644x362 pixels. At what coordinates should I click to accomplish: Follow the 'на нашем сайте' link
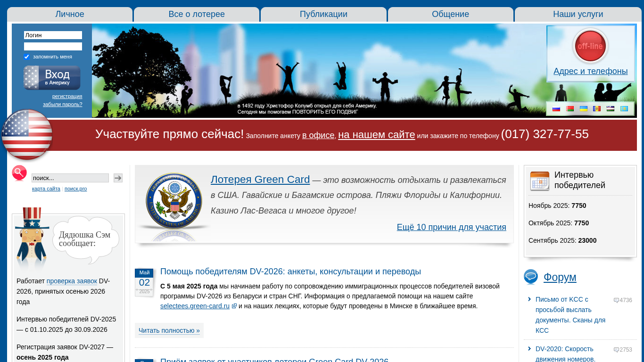click(377, 135)
